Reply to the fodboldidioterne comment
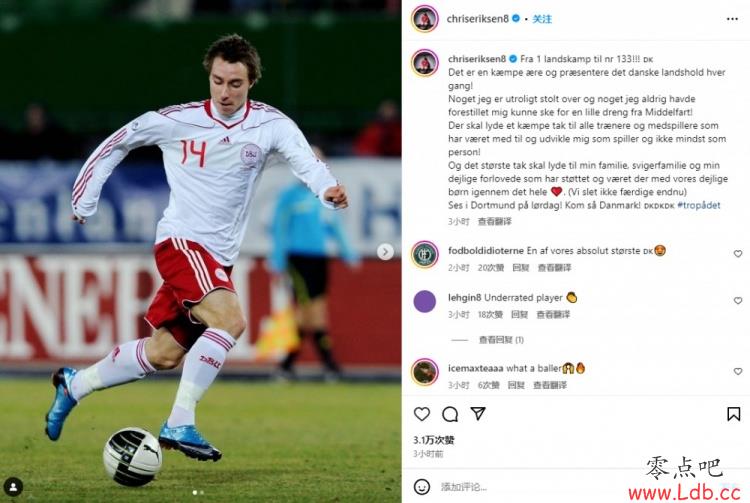The height and width of the screenshot is (503, 750). 520,268
